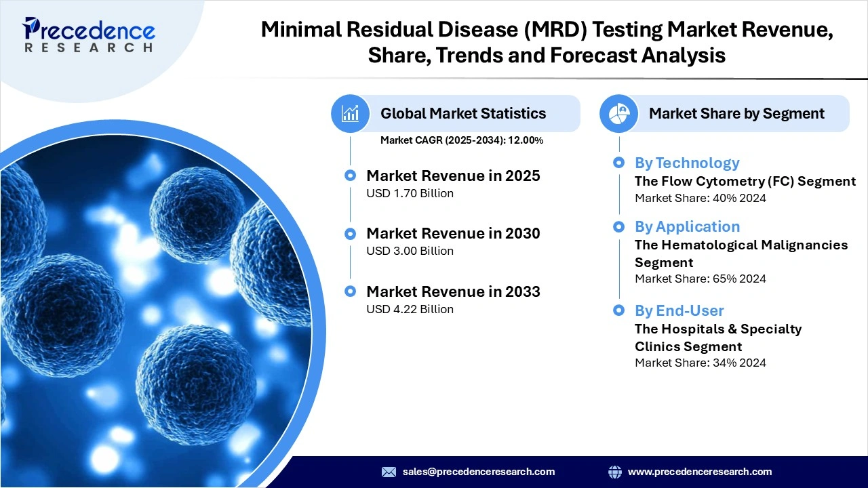
Task: Select the bullet marker for By End-User
Action: (x=618, y=310)
